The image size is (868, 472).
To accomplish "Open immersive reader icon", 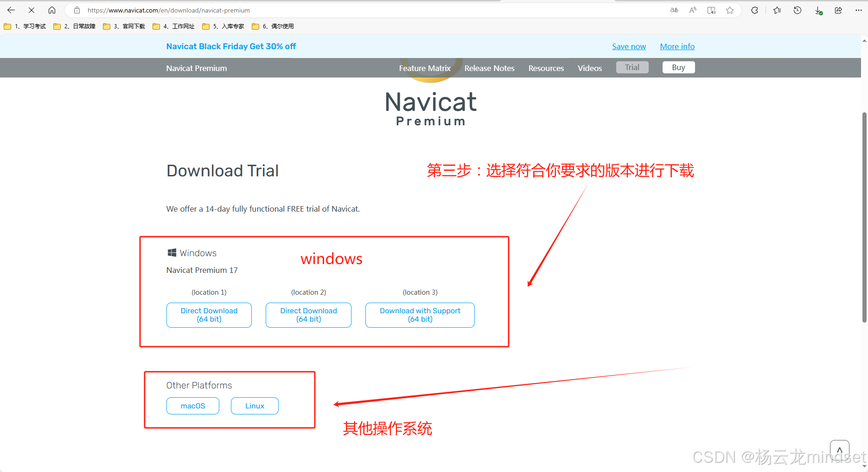I will [711, 10].
